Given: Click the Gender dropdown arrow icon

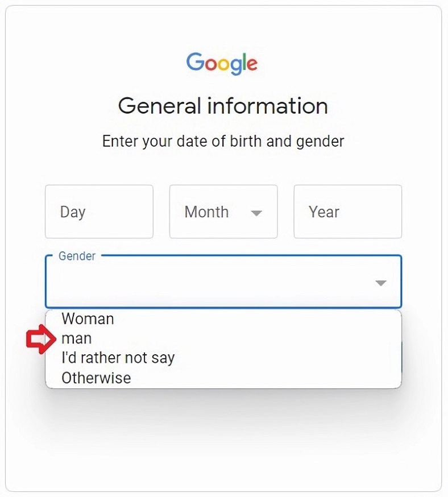Looking at the screenshot, I should 380,283.
